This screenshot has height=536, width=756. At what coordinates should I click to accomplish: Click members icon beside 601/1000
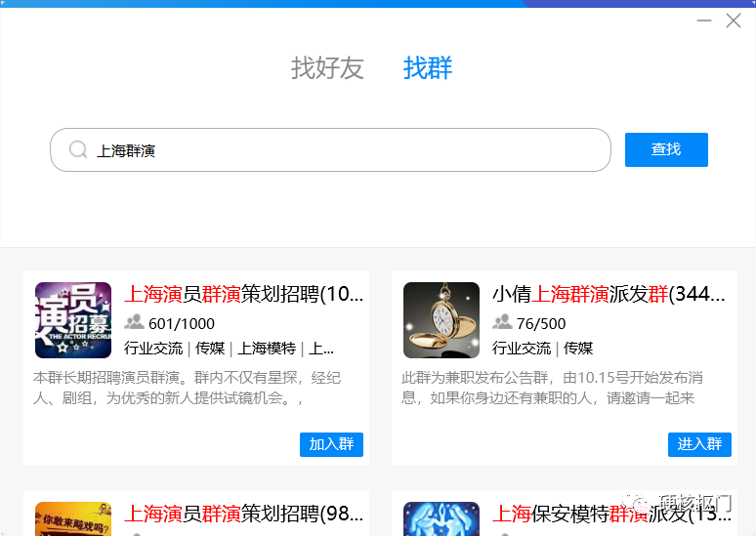[134, 322]
